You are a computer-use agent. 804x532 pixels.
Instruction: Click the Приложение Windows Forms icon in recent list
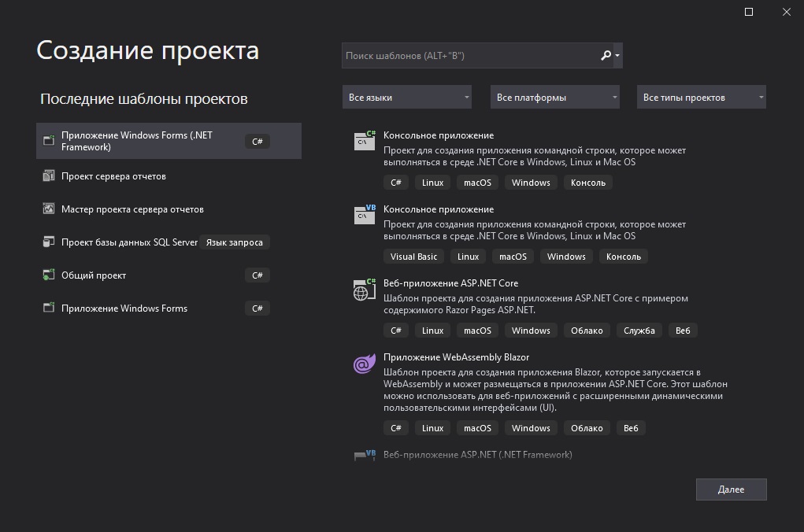pyautogui.click(x=49, y=308)
